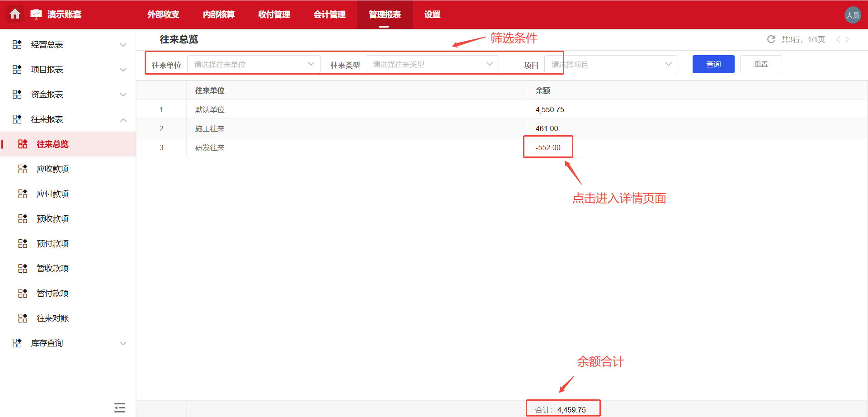Open 往来对账 from the left menu
868x417 pixels.
pos(52,317)
